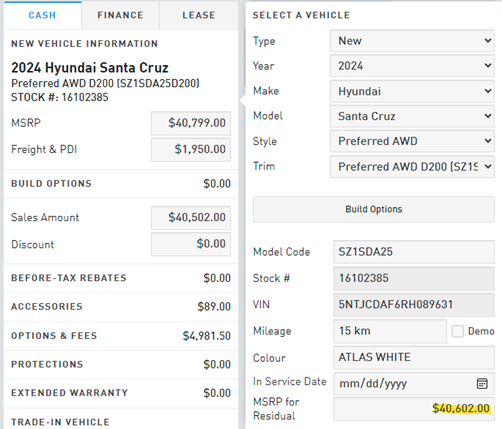The width and height of the screenshot is (502, 429).
Task: Click the NEW VEHICLE INFORMATION heading
Action: 84,44
